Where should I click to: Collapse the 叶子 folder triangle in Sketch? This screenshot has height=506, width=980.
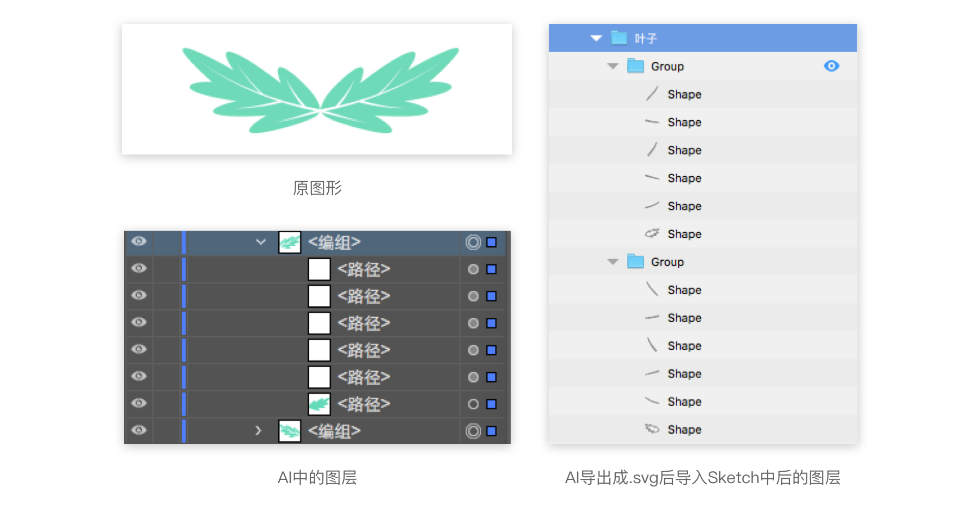[x=596, y=38]
